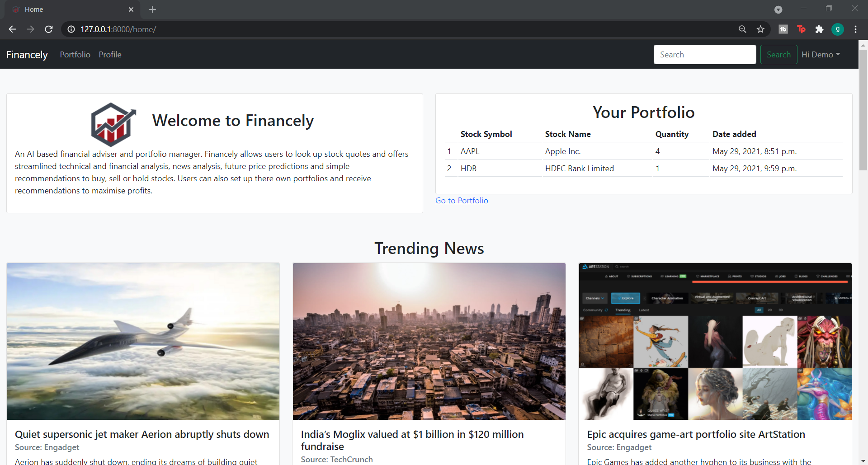This screenshot has height=465, width=868.
Task: Click the Aerion abruptly shuts down headline
Action: (142, 434)
